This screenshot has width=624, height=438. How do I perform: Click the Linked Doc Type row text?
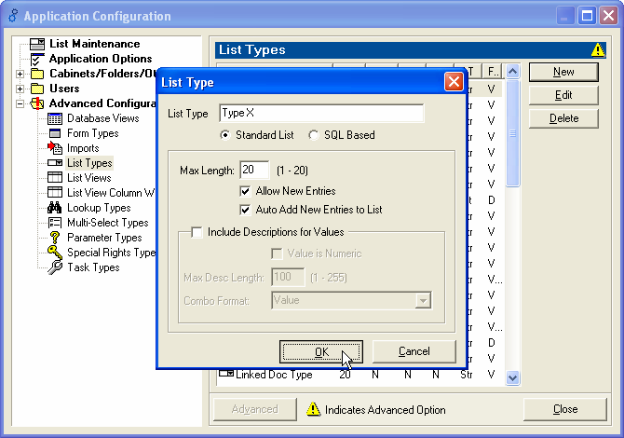(274, 374)
